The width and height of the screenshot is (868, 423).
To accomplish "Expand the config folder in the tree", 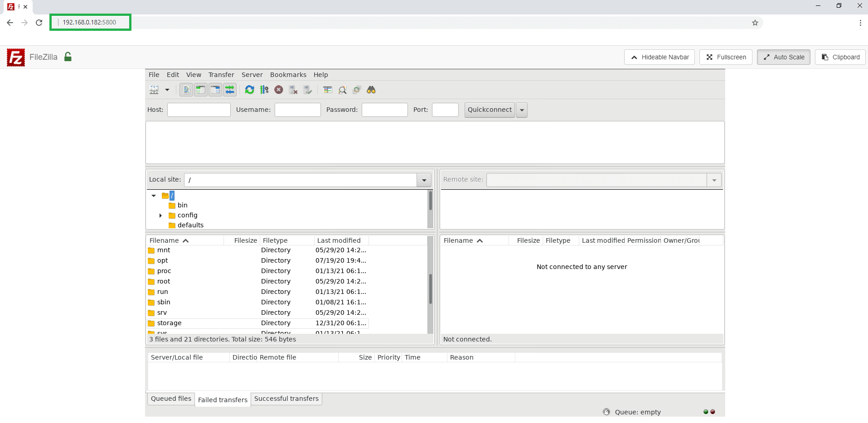I will (x=161, y=215).
